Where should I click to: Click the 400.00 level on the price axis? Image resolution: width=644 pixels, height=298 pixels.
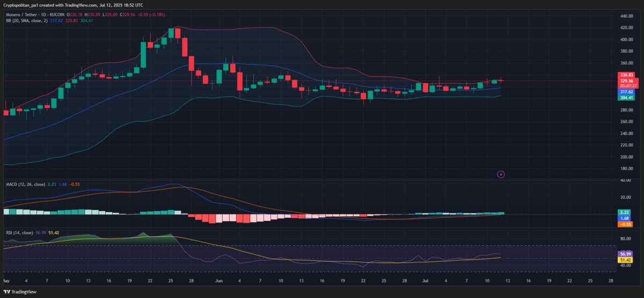pyautogui.click(x=627, y=40)
